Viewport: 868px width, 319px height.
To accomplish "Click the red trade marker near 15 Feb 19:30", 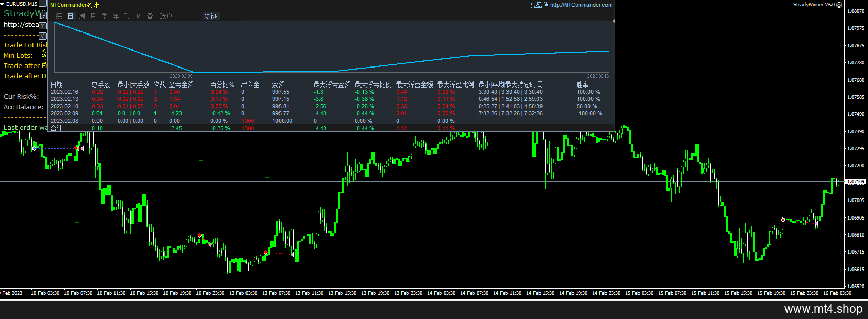I will click(783, 220).
